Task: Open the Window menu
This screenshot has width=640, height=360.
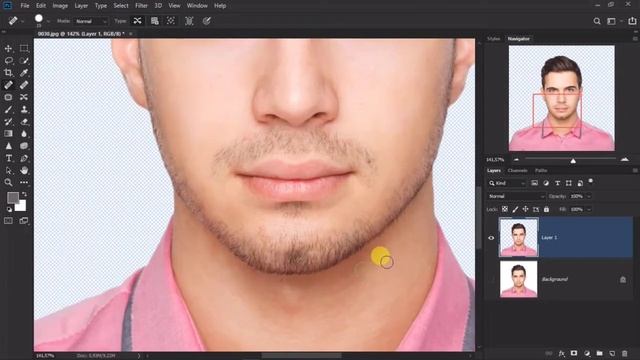Action: click(x=197, y=6)
